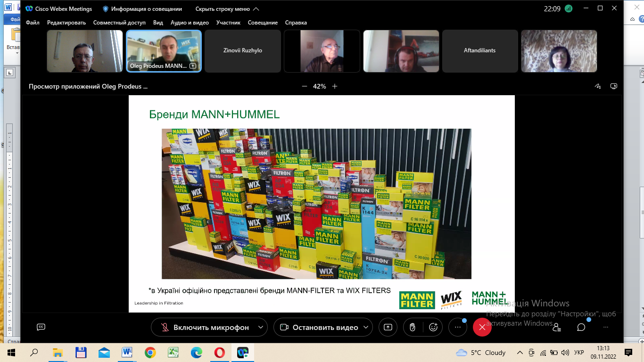
Task: Open Информация о совещании
Action: (x=143, y=9)
